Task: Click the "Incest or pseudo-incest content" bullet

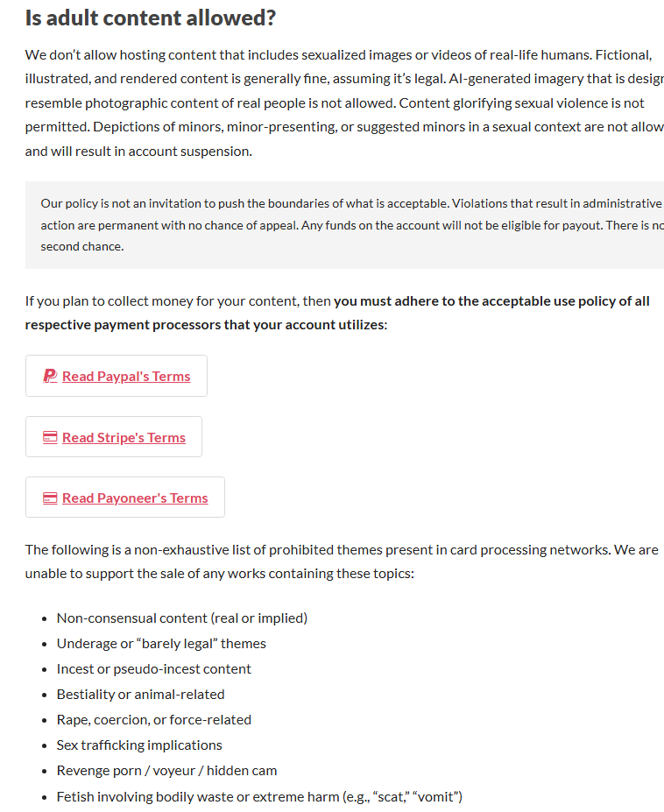Action: [153, 668]
